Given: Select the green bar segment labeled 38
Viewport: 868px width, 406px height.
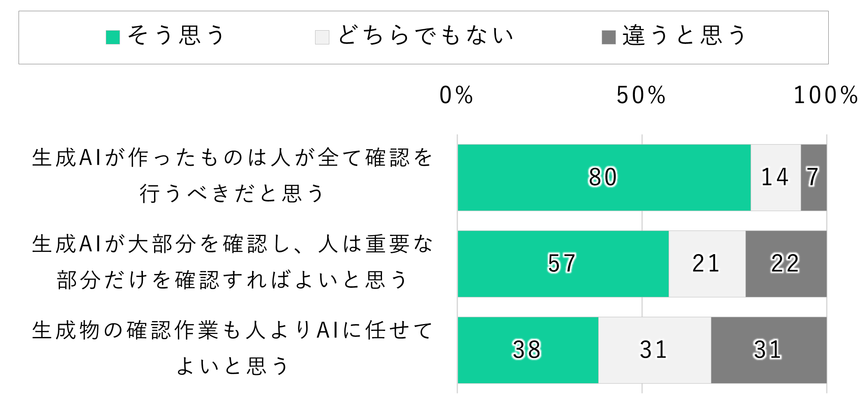Looking at the screenshot, I should [x=527, y=350].
